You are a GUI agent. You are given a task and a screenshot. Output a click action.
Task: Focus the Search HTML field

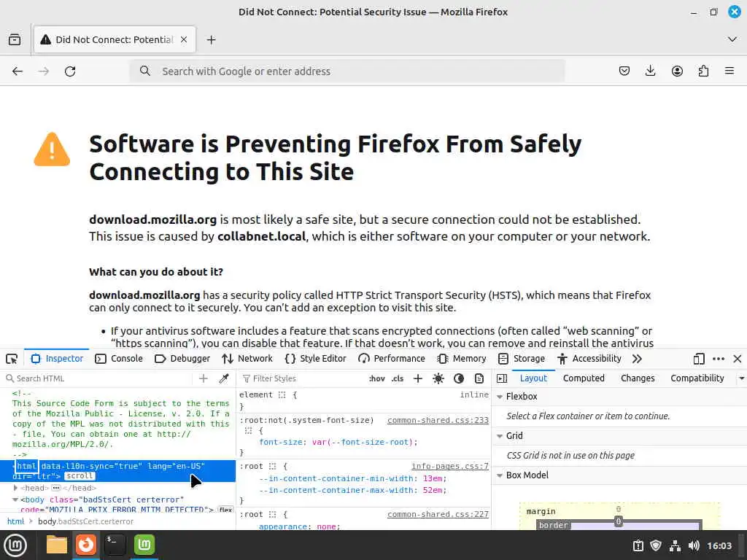[x=98, y=378]
